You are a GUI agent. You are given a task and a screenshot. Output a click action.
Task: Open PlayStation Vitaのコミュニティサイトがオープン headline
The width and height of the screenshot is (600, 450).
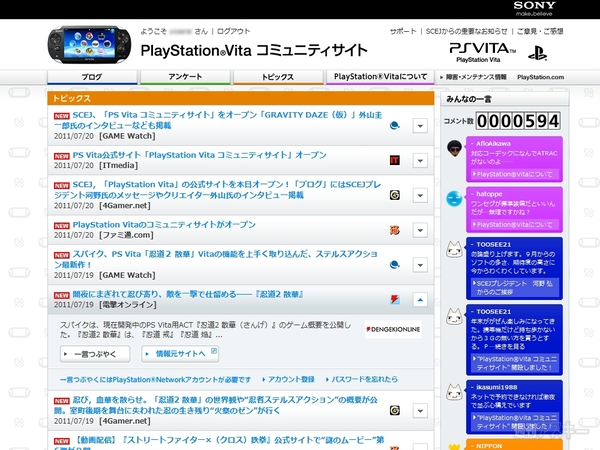pyautogui.click(x=164, y=225)
